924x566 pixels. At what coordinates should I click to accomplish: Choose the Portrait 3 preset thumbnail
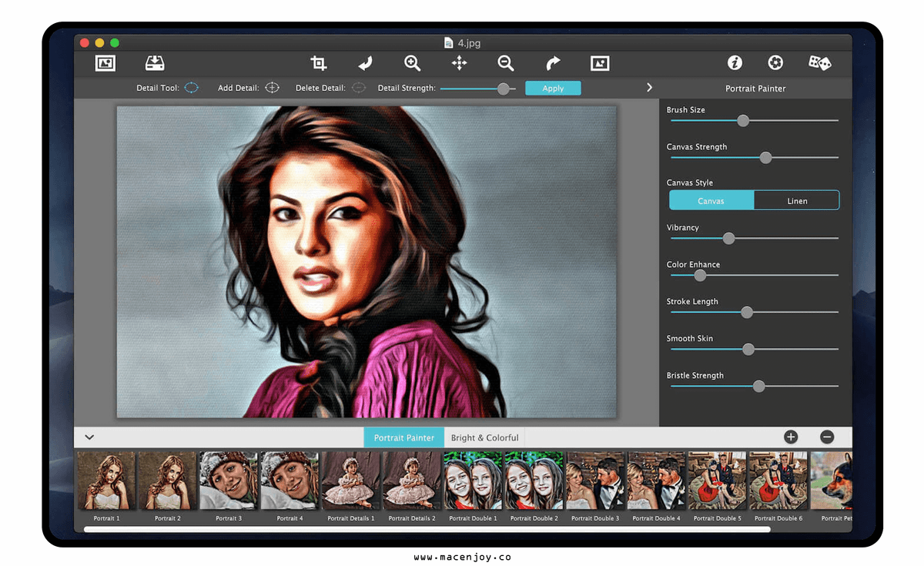[228, 481]
